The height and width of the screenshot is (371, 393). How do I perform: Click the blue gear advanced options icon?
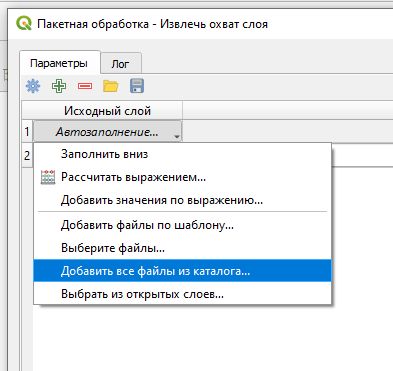click(33, 86)
